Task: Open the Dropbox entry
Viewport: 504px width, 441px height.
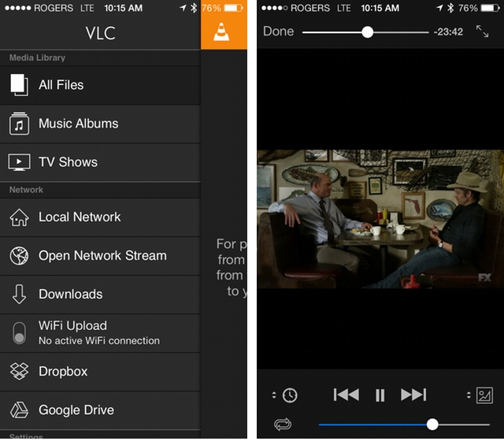Action: click(63, 372)
